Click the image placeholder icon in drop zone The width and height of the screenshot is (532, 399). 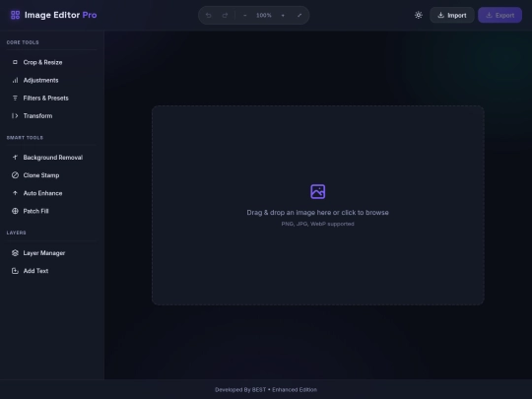(318, 191)
